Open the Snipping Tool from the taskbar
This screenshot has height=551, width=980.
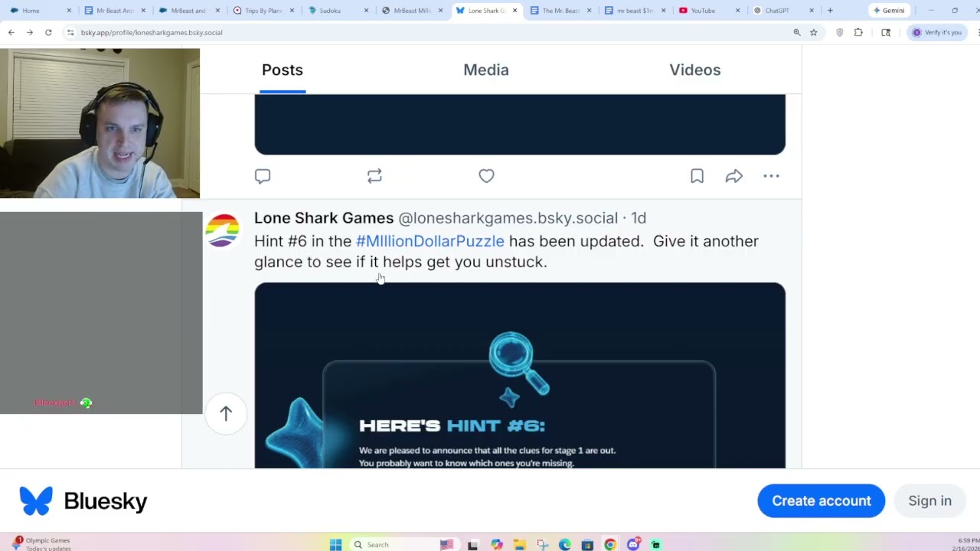coord(542,544)
